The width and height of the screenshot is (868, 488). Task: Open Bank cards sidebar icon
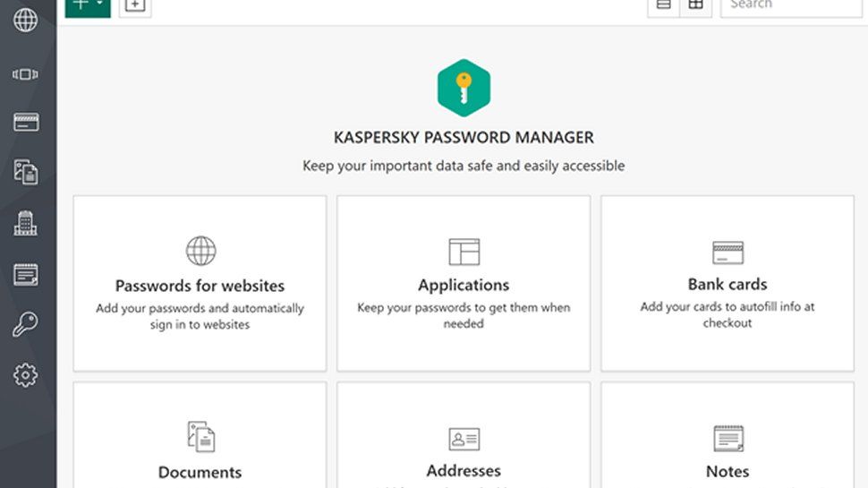click(x=26, y=122)
